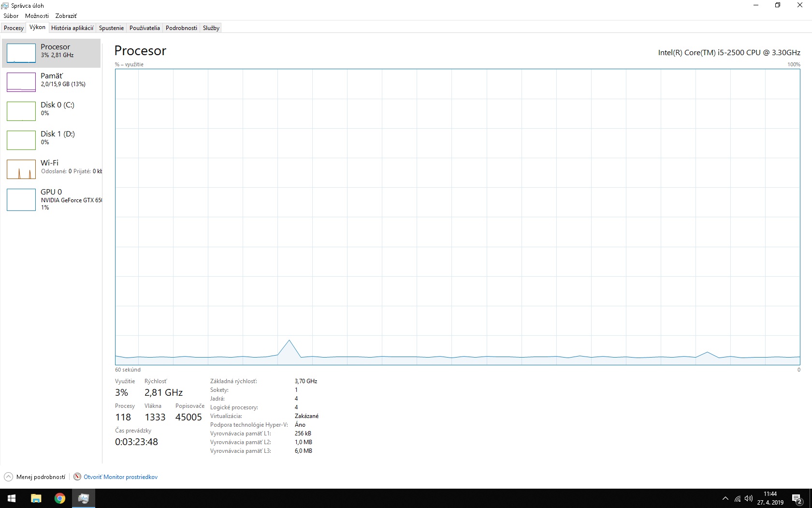Click the Správca úloh title bar icon

5,6
